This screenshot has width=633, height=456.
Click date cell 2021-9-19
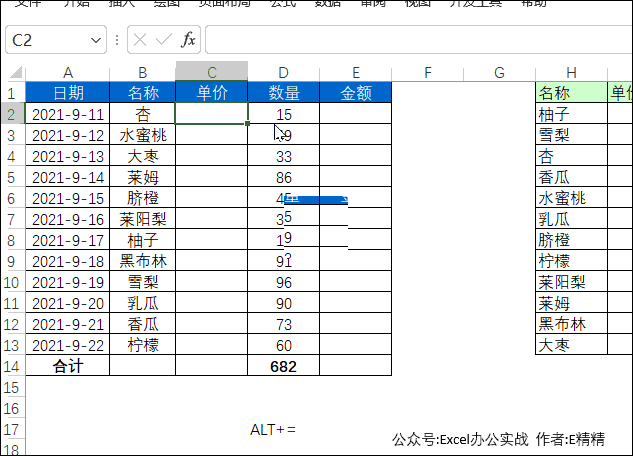point(67,282)
